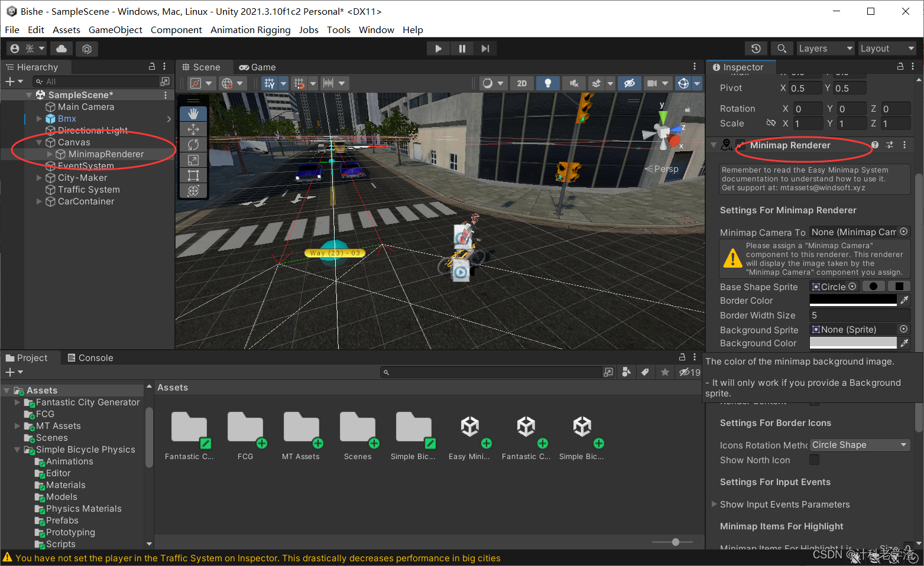Open the global search magnifier icon
The height and width of the screenshot is (566, 924).
coord(782,48)
